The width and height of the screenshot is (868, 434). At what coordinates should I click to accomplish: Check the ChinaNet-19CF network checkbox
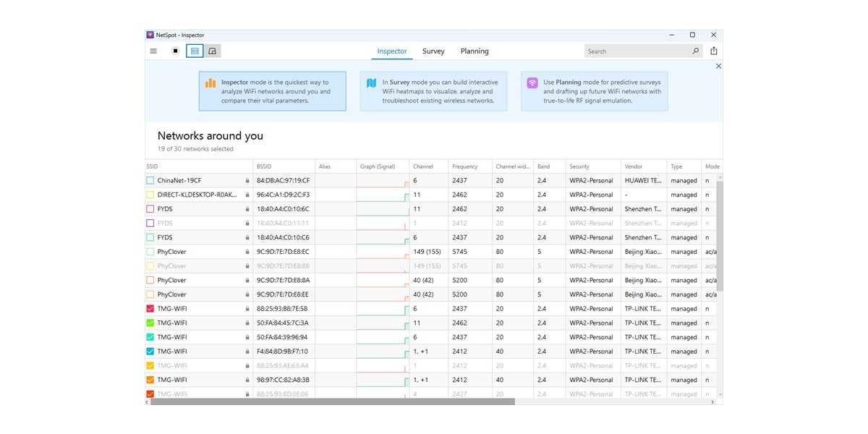click(150, 181)
